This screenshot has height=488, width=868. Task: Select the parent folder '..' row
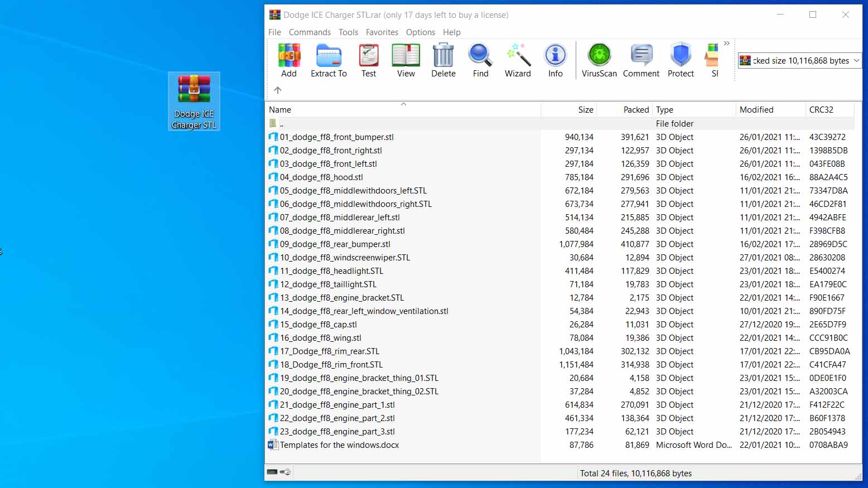coord(560,124)
